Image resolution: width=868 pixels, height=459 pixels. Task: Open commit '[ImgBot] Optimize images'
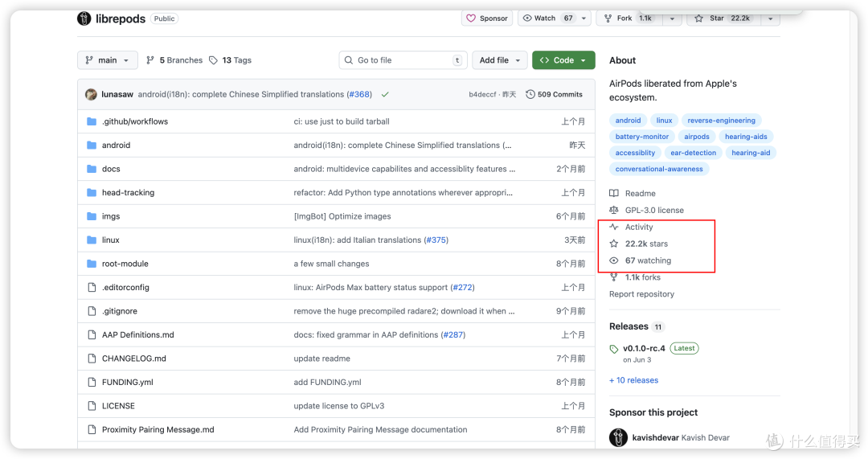pyautogui.click(x=342, y=216)
